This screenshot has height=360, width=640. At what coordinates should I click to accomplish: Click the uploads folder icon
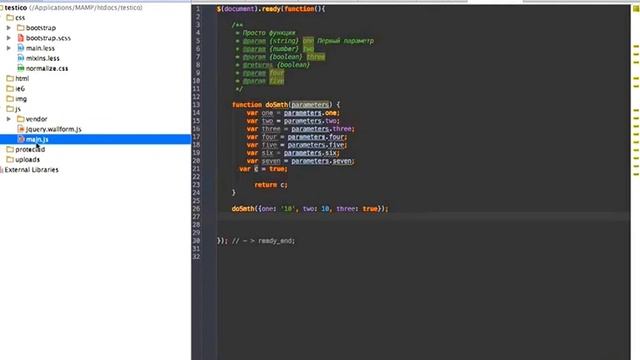coord(10,160)
